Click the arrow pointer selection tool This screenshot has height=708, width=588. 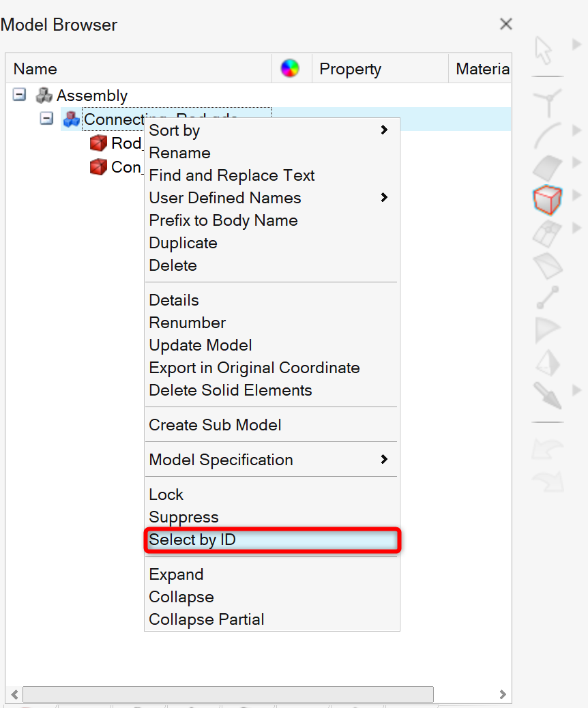(x=544, y=49)
